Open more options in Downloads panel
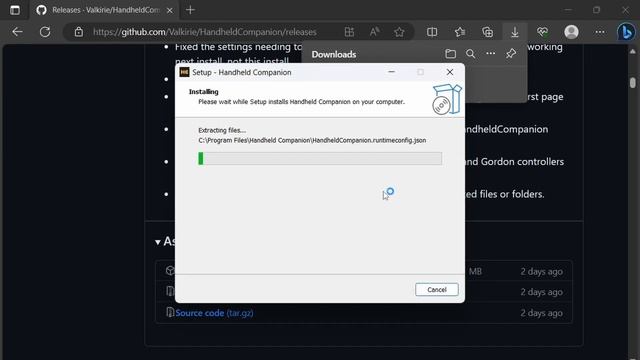The height and width of the screenshot is (360, 640). 491,54
